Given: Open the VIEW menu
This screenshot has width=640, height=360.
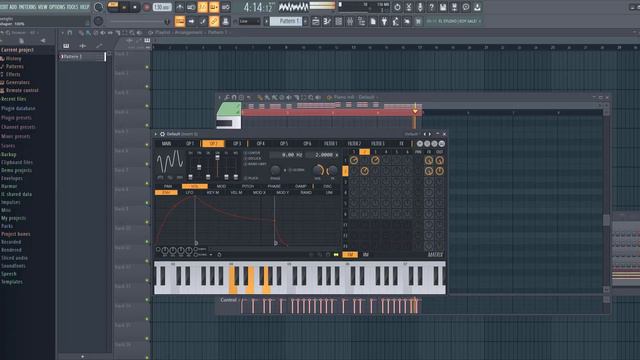Looking at the screenshot, I should coord(42,7).
